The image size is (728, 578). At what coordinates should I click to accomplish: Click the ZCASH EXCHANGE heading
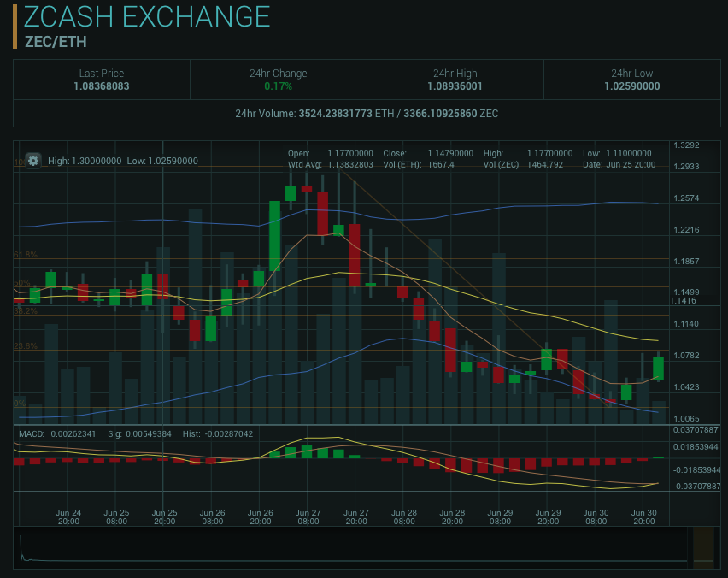147,17
